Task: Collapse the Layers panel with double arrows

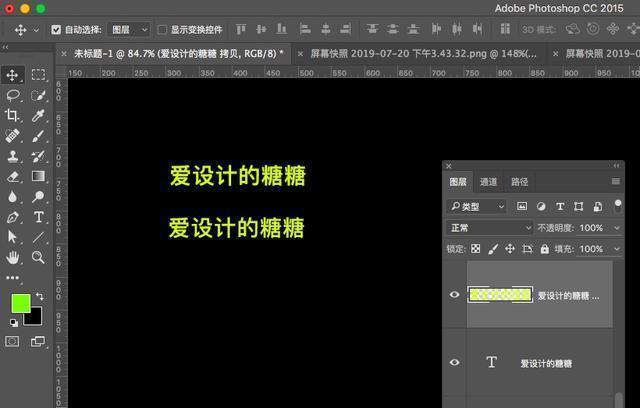Action: point(616,166)
